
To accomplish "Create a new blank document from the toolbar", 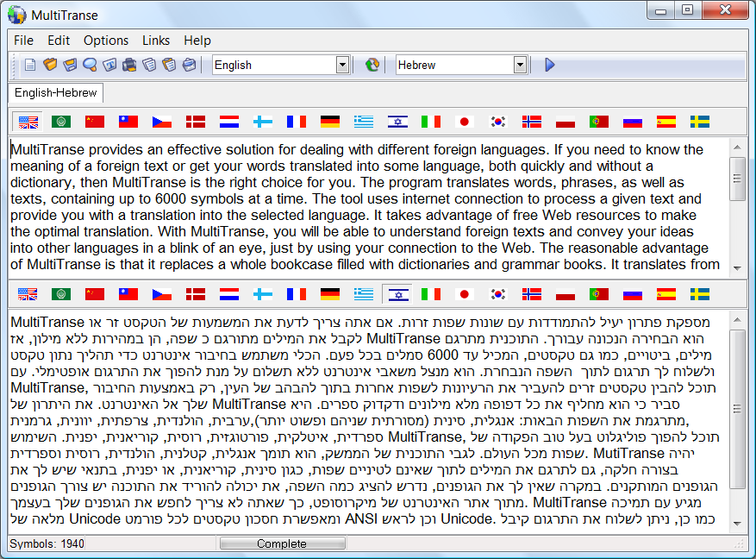I will [30, 65].
